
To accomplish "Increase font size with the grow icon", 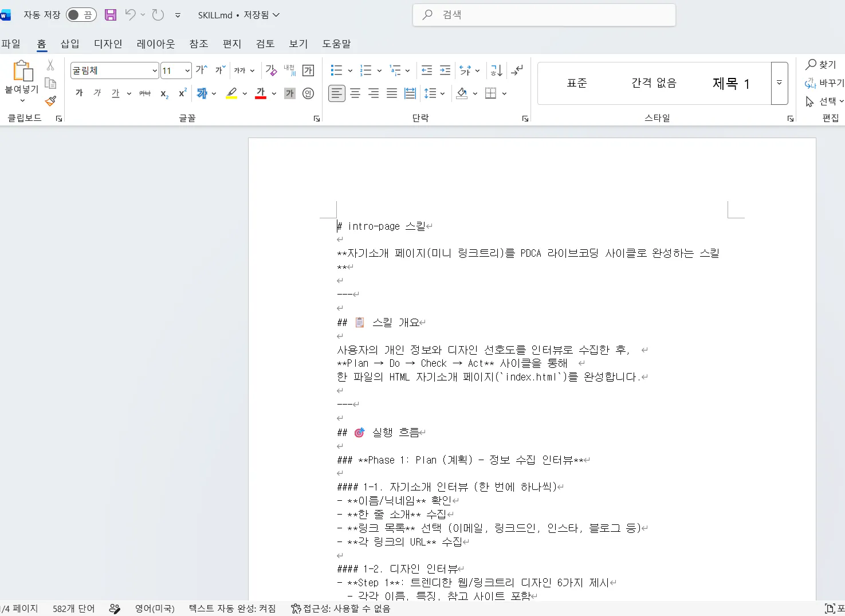I will 202,70.
